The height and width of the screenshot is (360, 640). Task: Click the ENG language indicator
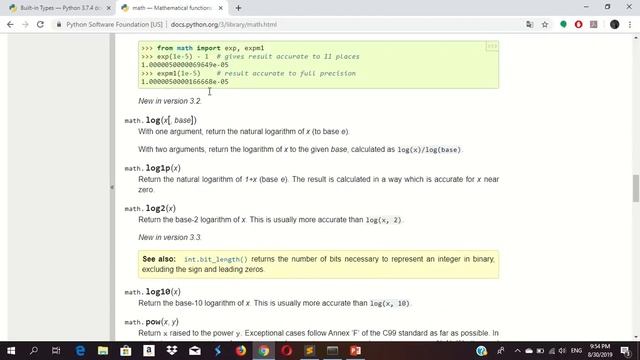pos(576,351)
